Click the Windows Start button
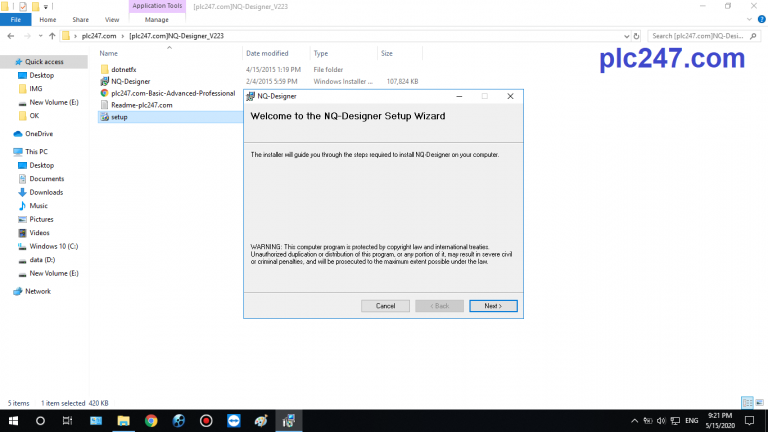The height and width of the screenshot is (432, 768). pos(14,421)
